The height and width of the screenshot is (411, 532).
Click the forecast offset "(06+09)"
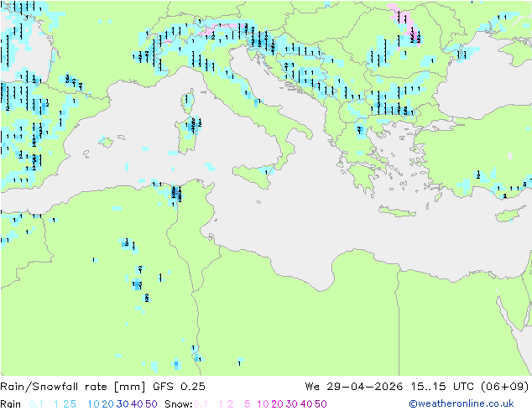505,387
